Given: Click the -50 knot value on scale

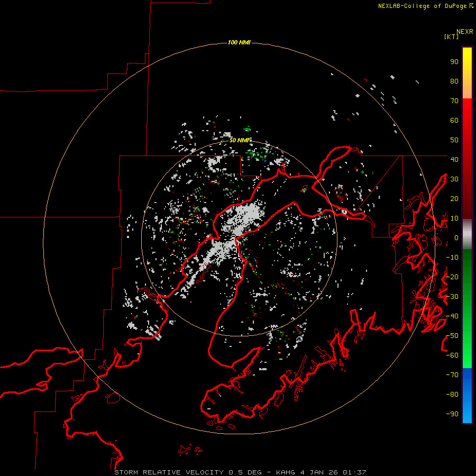Looking at the screenshot, I should pyautogui.click(x=452, y=336).
